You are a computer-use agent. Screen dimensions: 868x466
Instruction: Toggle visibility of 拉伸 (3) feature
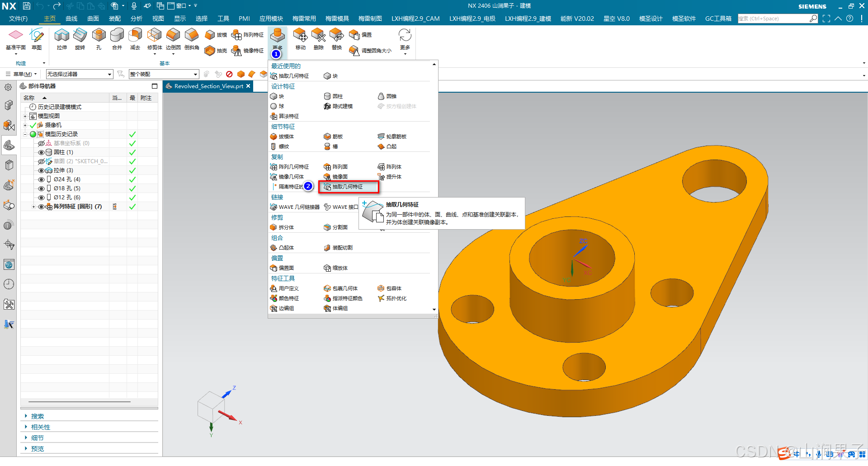[41, 170]
